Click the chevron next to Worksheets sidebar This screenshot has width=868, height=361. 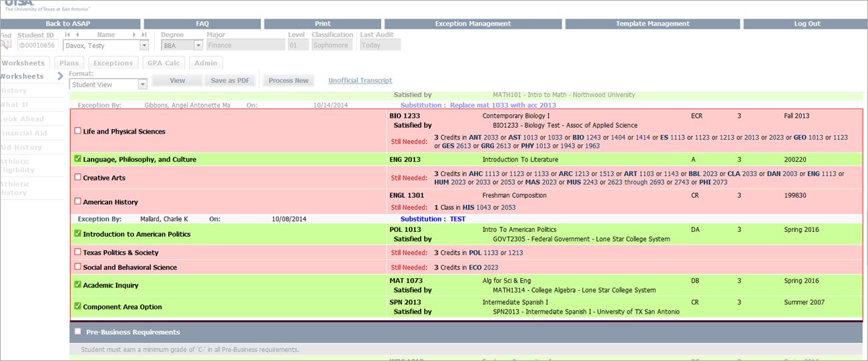coord(60,76)
